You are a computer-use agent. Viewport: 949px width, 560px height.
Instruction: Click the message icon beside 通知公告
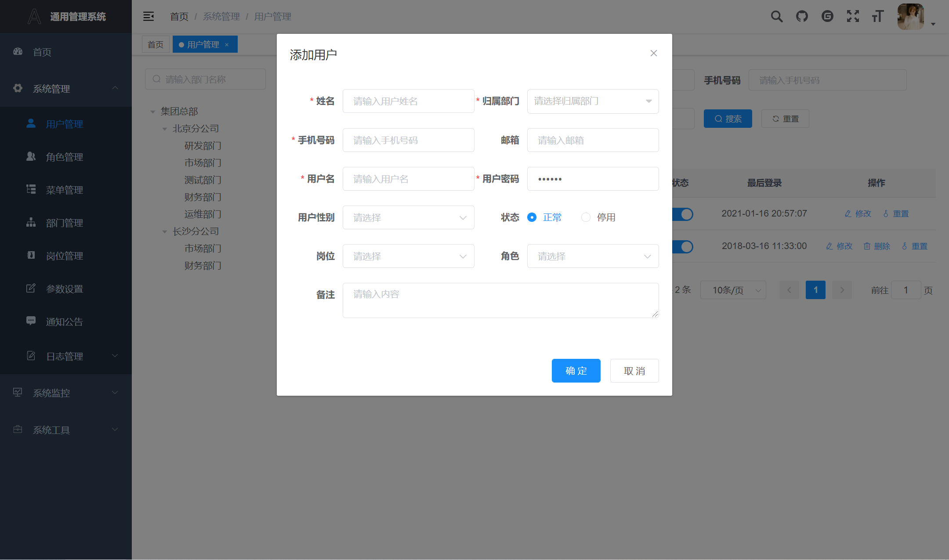[31, 321]
